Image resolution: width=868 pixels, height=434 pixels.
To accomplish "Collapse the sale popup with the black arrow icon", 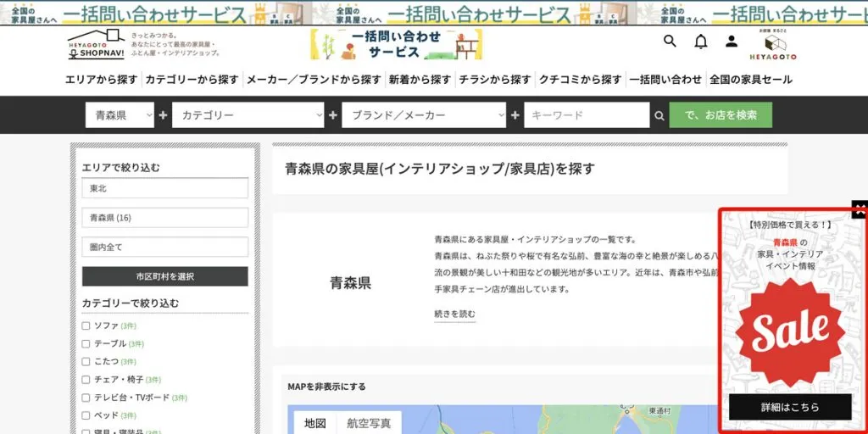I will tap(860, 209).
